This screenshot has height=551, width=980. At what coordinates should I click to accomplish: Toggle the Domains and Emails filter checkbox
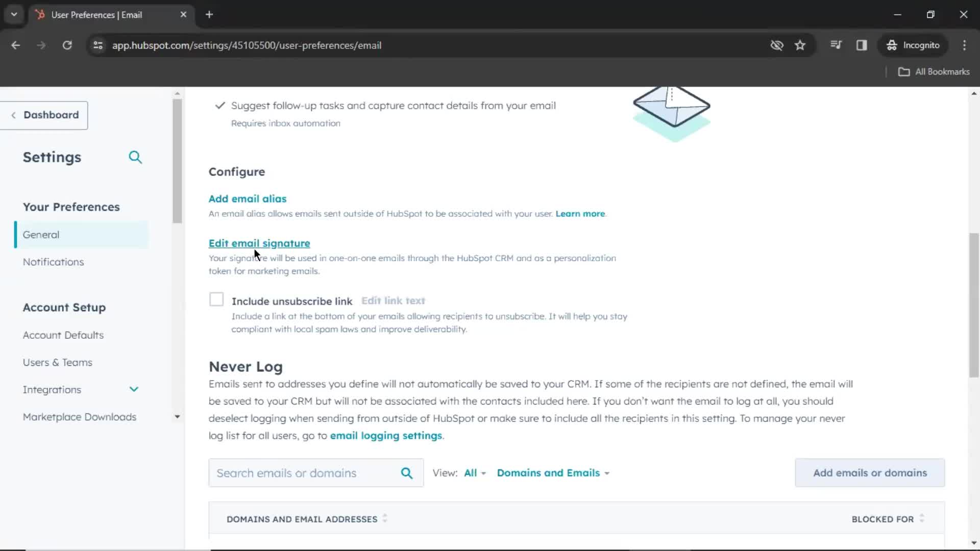[x=552, y=473]
